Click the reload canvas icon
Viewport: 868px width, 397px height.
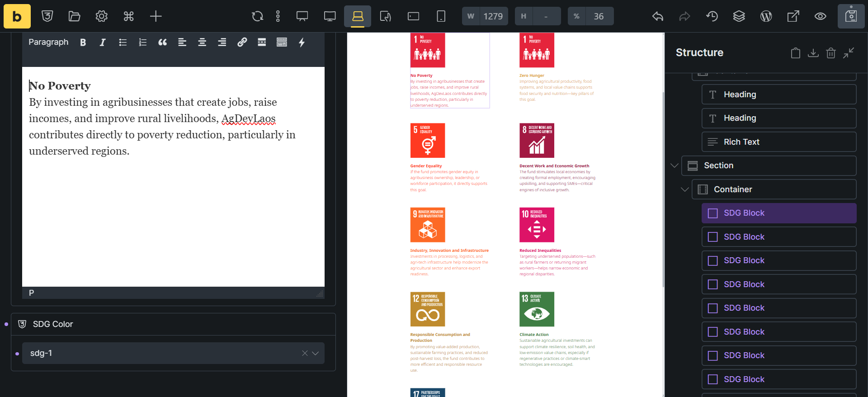point(258,16)
